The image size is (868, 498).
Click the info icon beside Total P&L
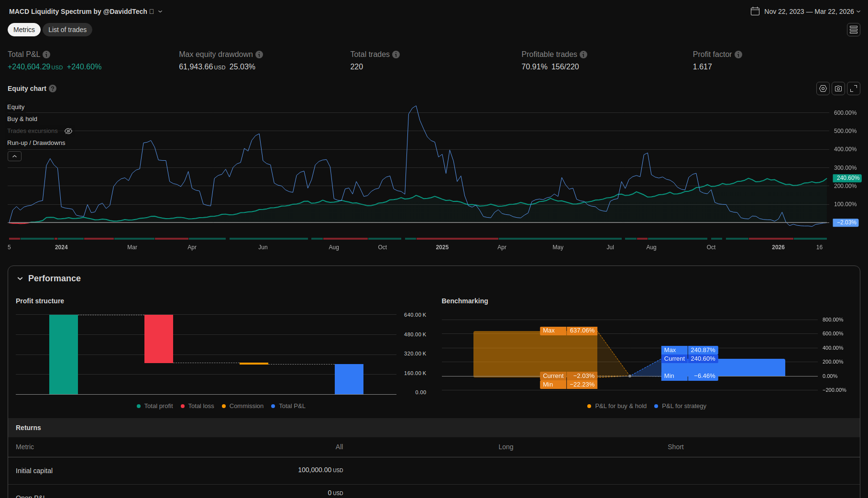click(x=46, y=55)
